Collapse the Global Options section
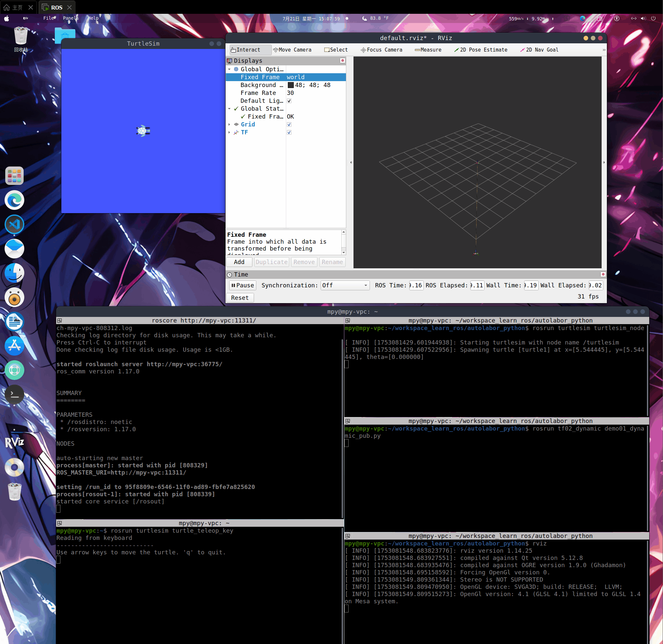This screenshot has width=663, height=644. pos(229,69)
